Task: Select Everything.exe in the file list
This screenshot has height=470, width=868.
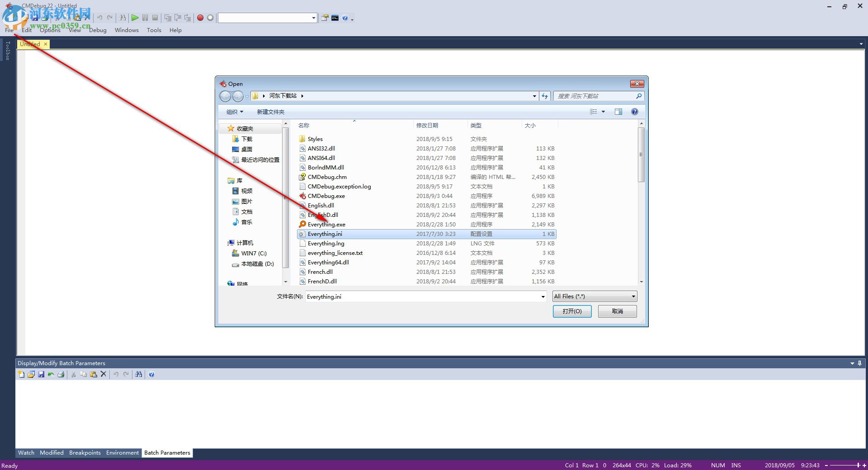Action: (326, 224)
